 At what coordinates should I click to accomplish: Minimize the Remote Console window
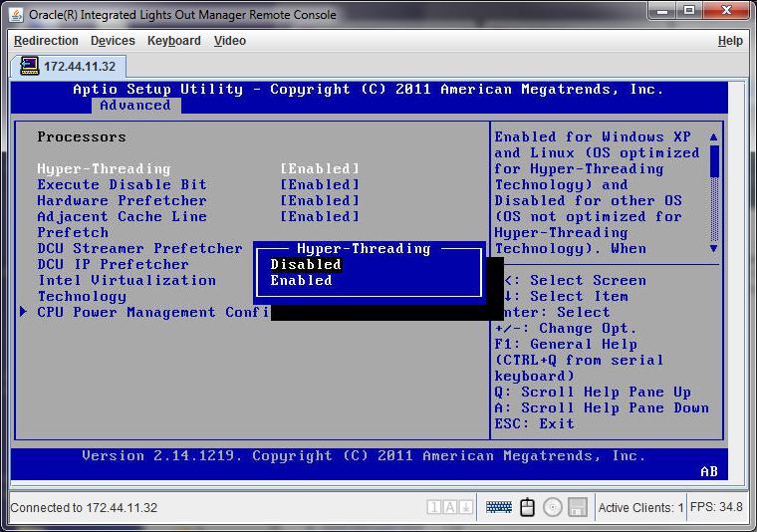point(662,11)
